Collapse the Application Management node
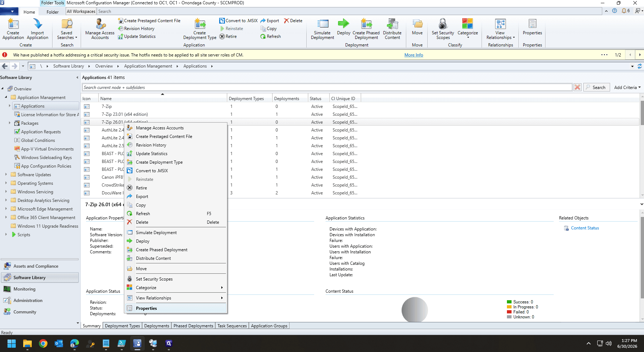Image resolution: width=644 pixels, height=352 pixels. coord(6,97)
